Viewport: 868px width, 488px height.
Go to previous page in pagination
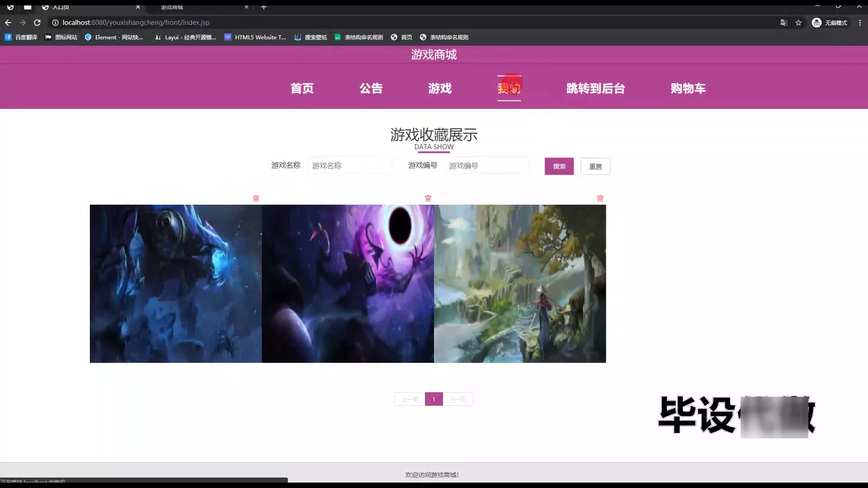pos(410,399)
